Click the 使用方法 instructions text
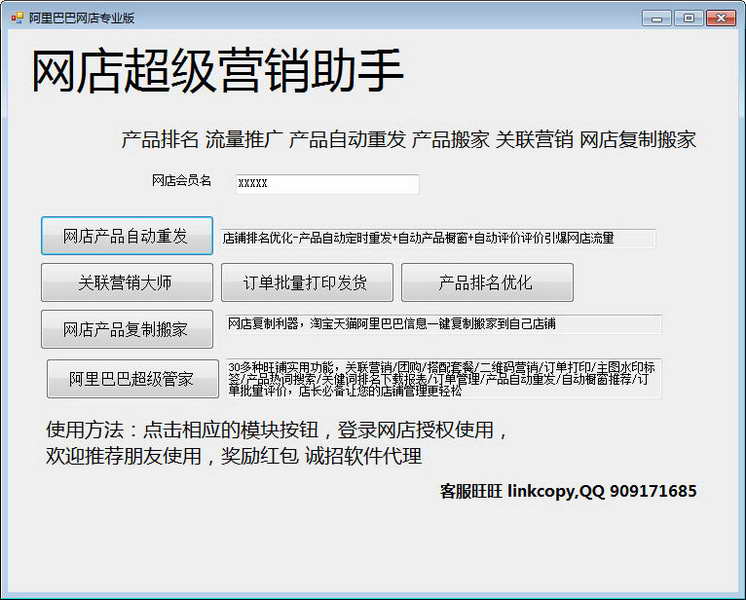 (277, 430)
